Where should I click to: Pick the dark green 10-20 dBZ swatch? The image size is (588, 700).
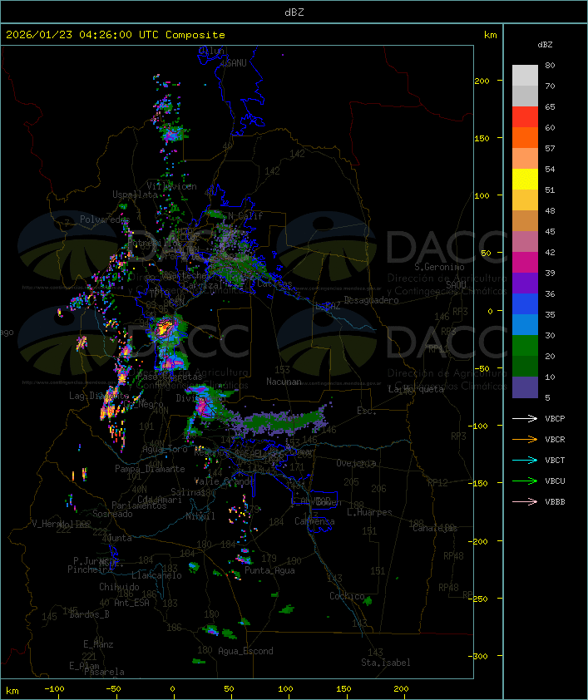coord(525,367)
